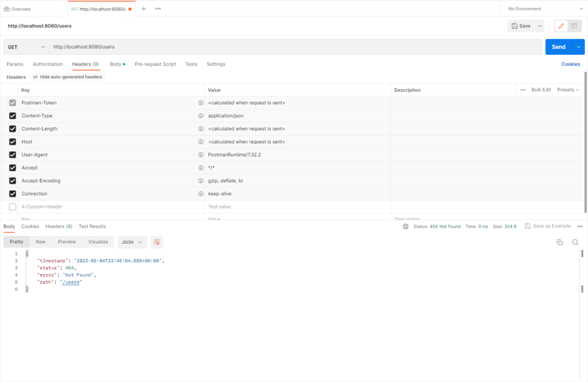Toggle Hide auto-generated headers

(67, 77)
